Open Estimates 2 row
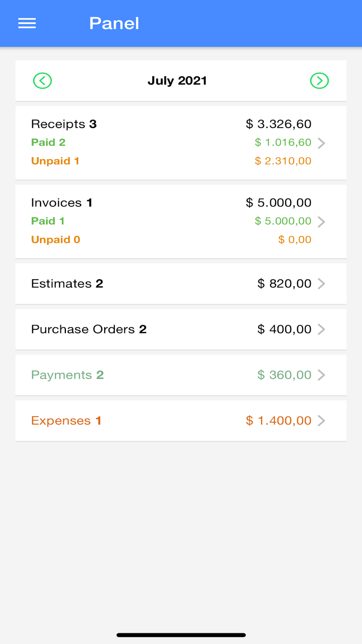 point(181,284)
